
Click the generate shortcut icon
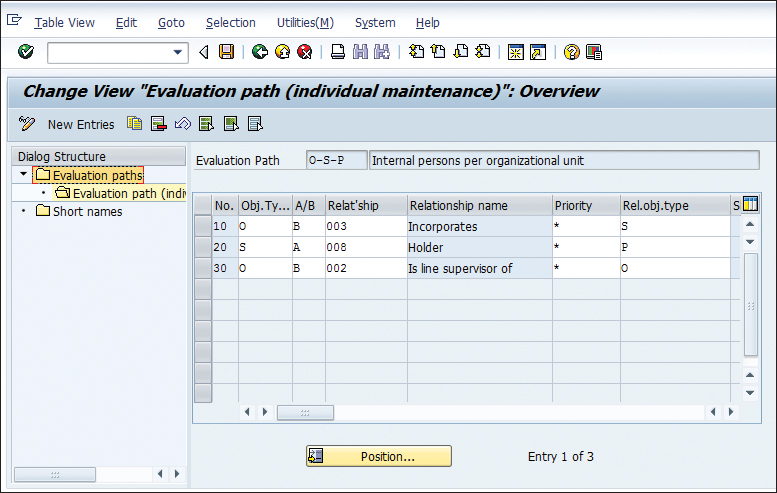(x=538, y=52)
